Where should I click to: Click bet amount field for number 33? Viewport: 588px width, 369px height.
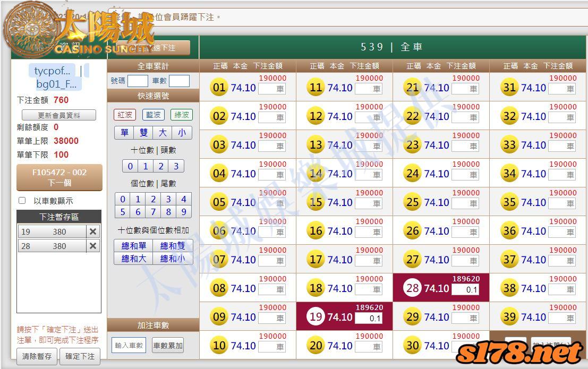[562, 146]
